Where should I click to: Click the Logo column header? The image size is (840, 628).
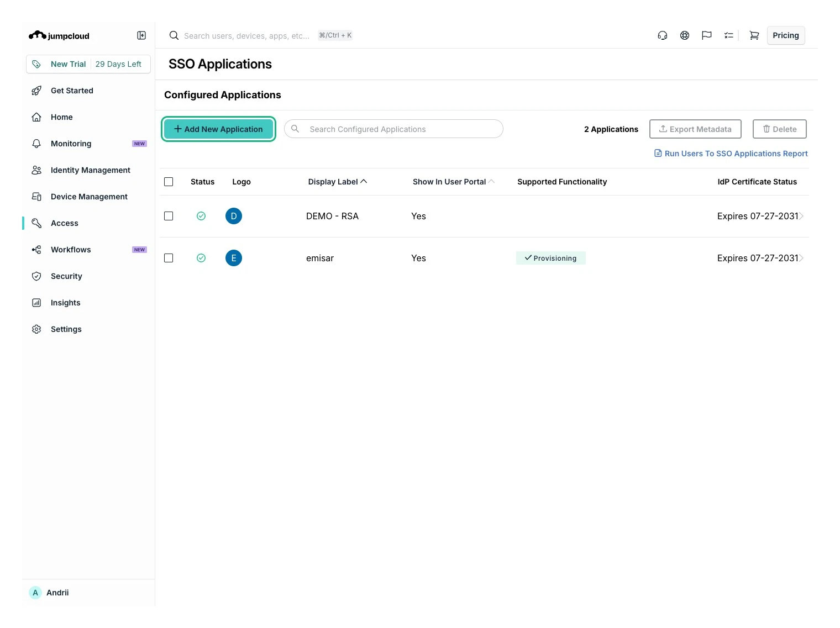[x=242, y=182]
